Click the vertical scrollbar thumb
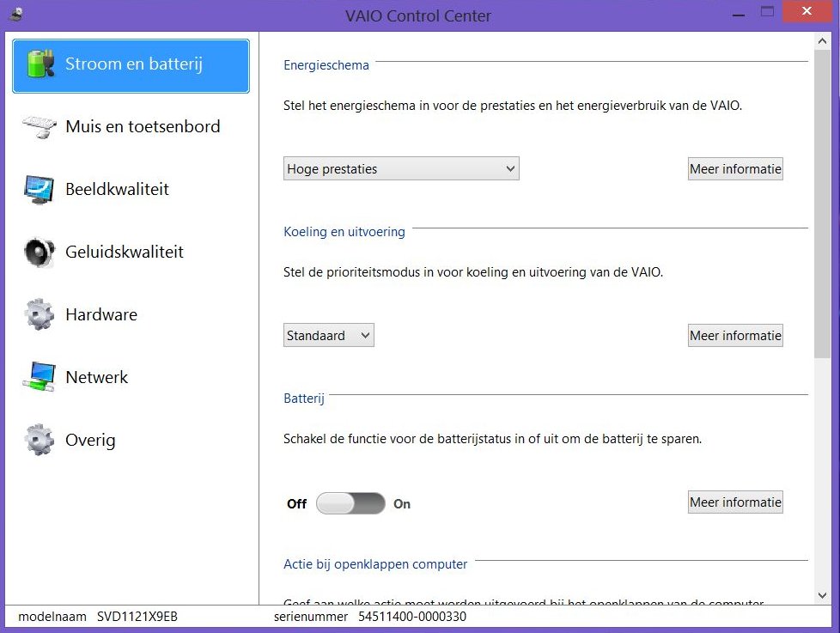Screen dimensions: 840x633 tap(822, 204)
